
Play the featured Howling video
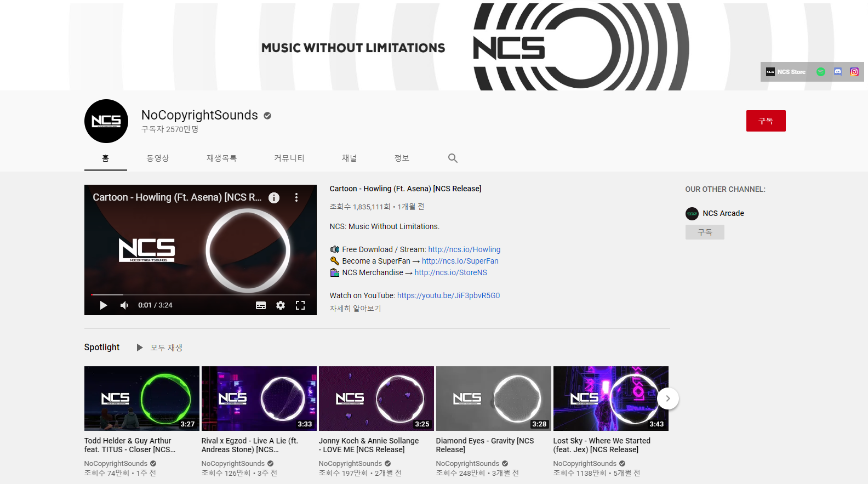(x=104, y=305)
